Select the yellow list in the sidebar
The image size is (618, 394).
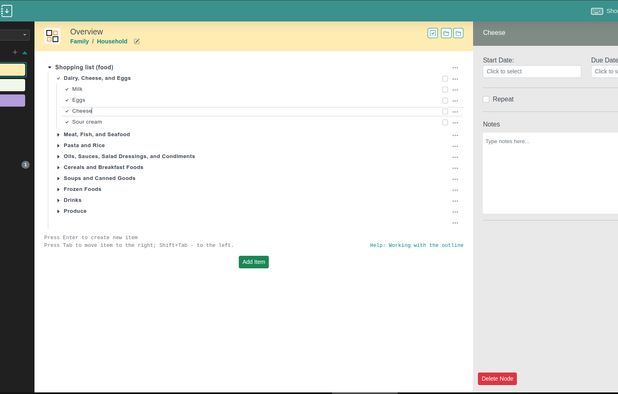tap(12, 70)
